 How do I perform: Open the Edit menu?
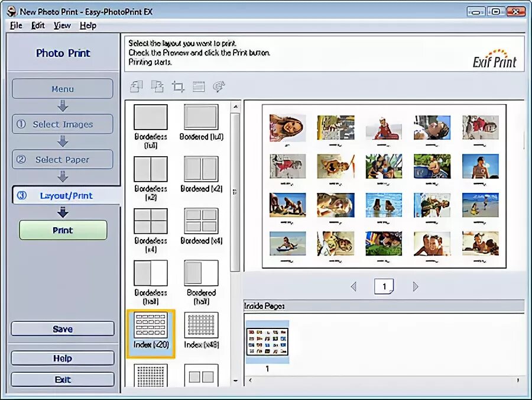point(38,25)
